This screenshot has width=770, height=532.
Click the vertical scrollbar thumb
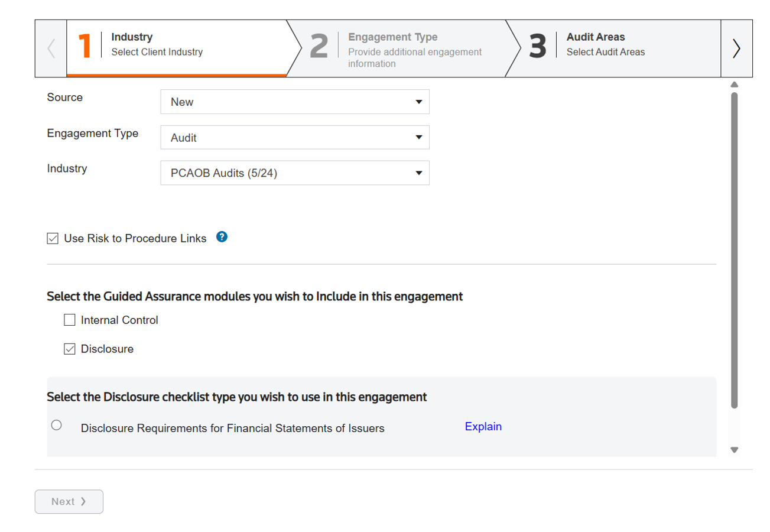coord(735,248)
